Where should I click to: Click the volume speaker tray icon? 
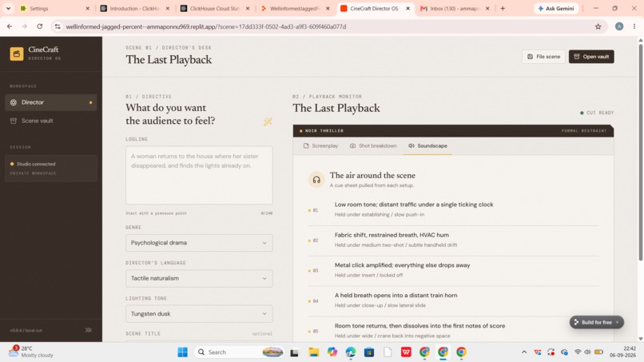[x=587, y=352]
